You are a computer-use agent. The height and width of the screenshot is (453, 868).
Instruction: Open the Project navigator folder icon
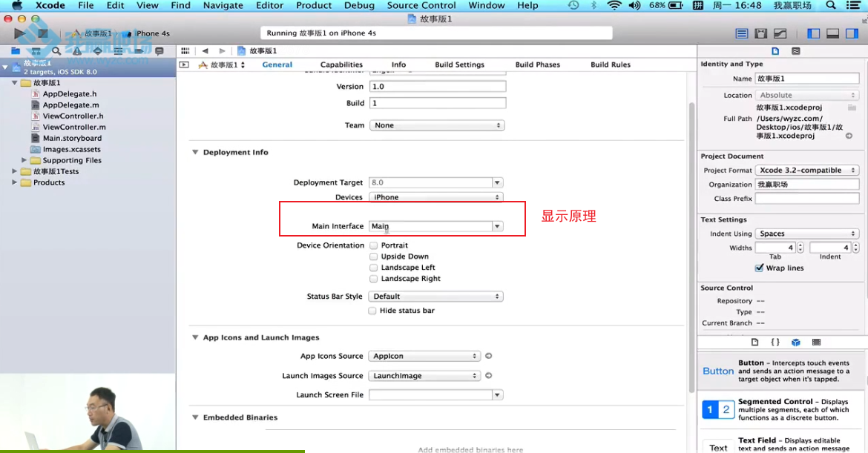coord(16,51)
